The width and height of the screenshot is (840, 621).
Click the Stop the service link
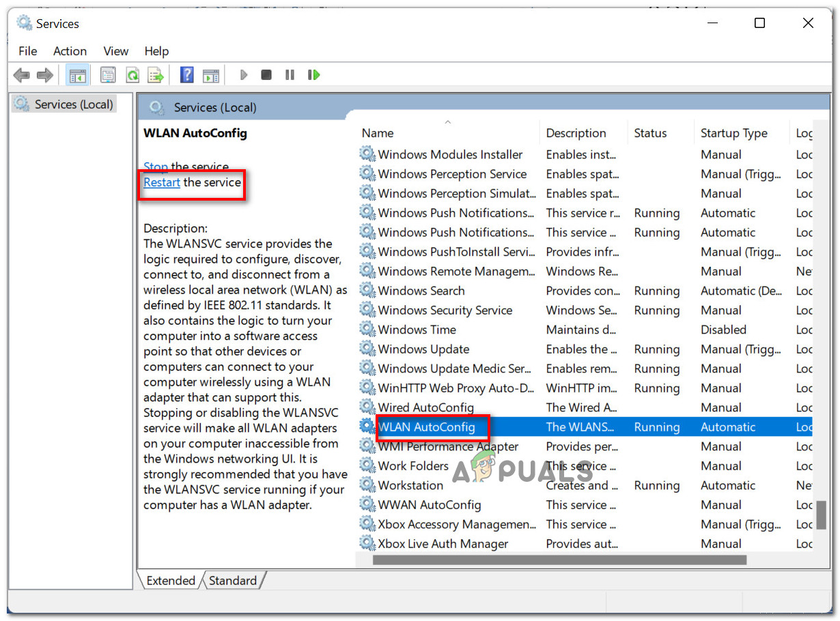click(x=155, y=167)
